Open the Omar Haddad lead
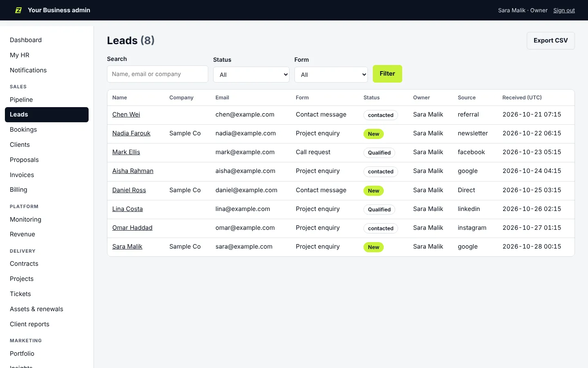588x368 pixels. [x=132, y=228]
